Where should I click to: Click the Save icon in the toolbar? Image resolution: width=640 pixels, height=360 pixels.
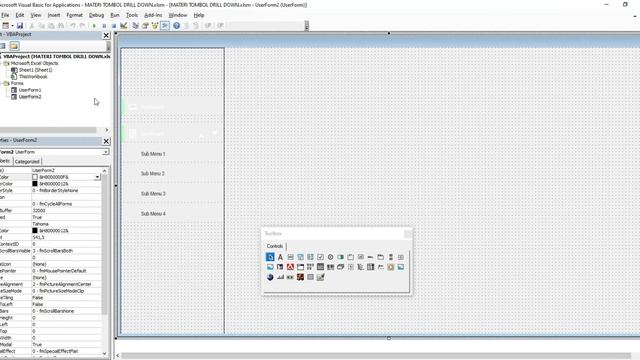click(x=20, y=26)
